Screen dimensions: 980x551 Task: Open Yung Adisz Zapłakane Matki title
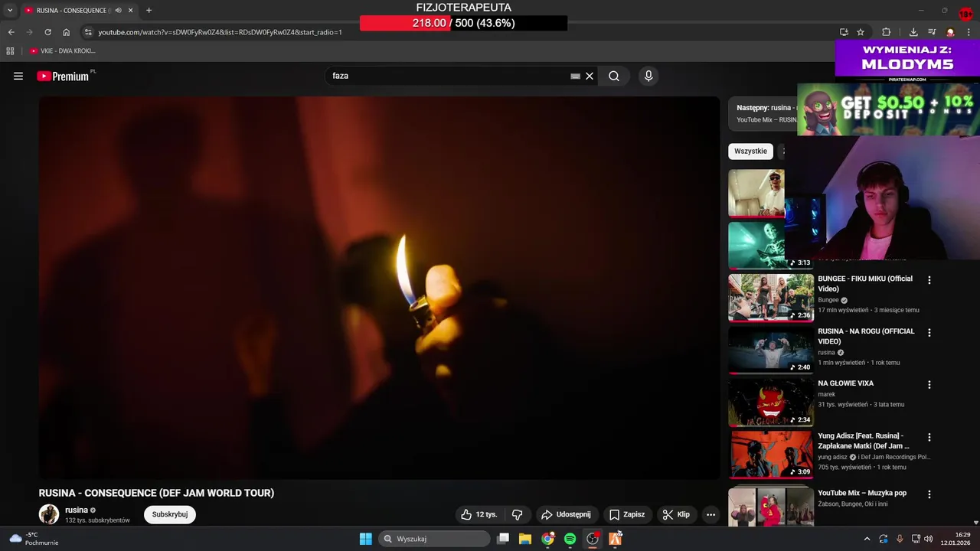click(x=864, y=441)
